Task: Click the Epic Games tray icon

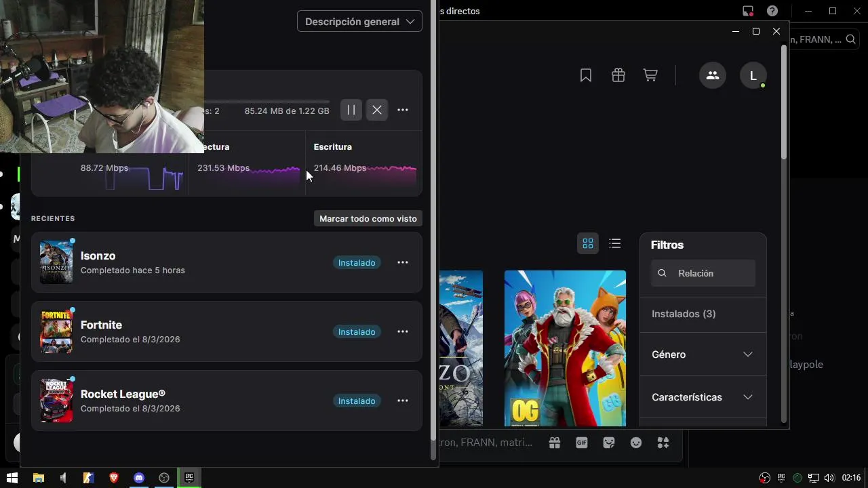Action: 781,478
